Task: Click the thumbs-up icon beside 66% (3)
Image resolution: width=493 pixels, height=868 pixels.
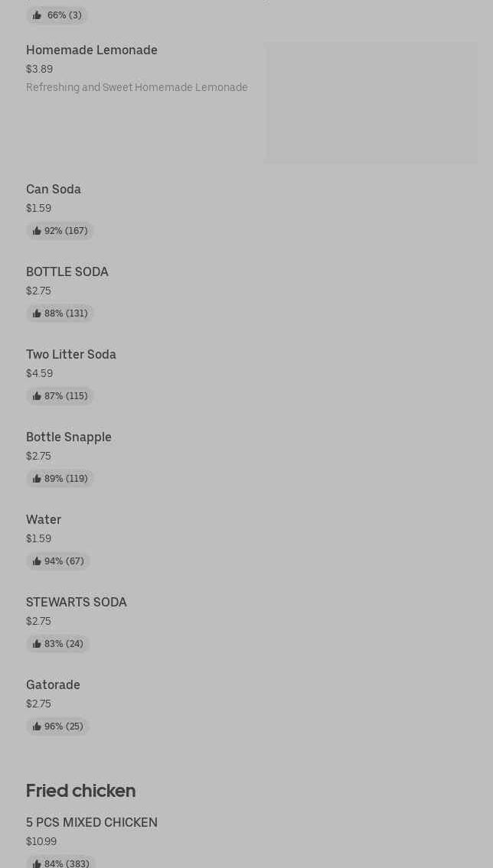Action: coord(37,15)
